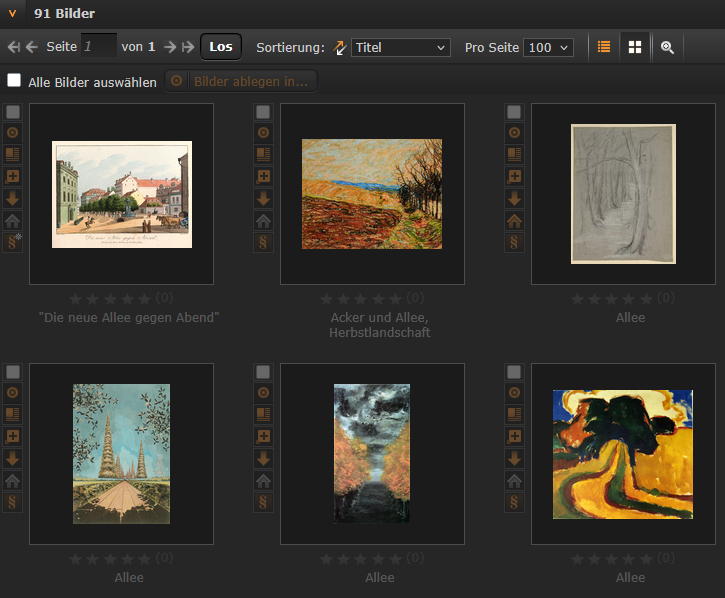Open the 'Titel' sorting dropdown
This screenshot has width=725, height=598.
[x=400, y=48]
